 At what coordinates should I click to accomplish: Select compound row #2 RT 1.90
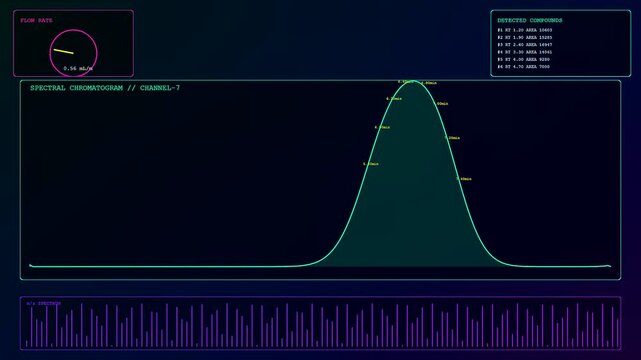(524, 37)
